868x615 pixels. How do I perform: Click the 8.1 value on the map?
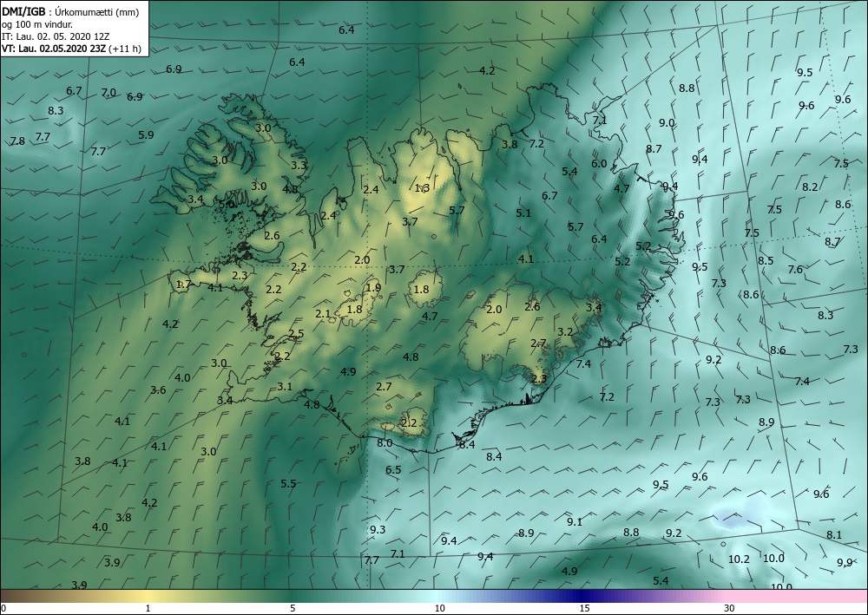pos(833,535)
